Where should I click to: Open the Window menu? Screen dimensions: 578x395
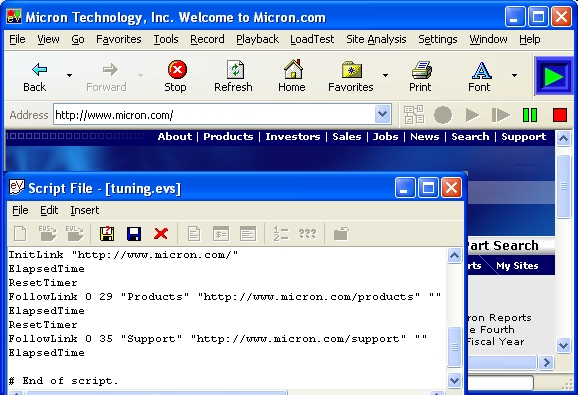click(488, 39)
